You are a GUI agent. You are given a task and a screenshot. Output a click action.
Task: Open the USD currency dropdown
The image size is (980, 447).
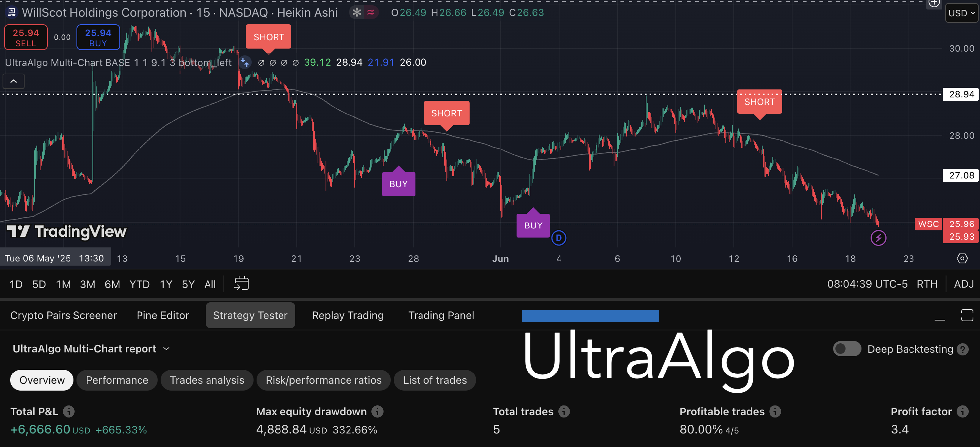tap(962, 13)
